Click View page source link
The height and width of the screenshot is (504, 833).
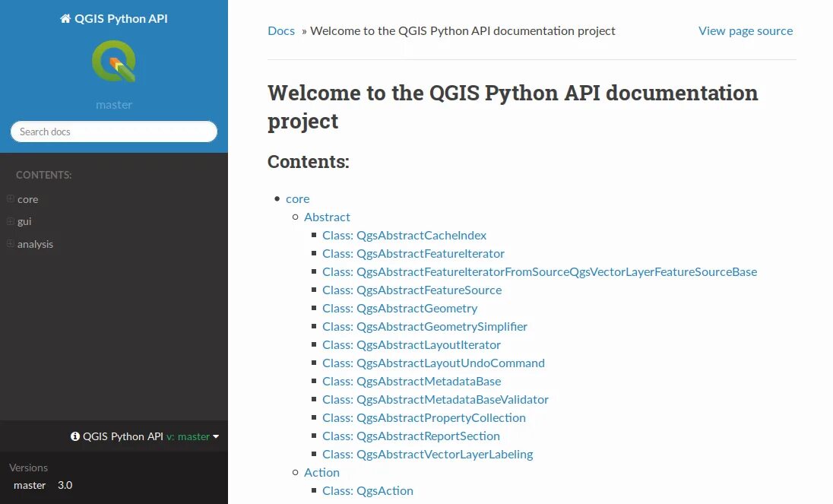(x=746, y=31)
